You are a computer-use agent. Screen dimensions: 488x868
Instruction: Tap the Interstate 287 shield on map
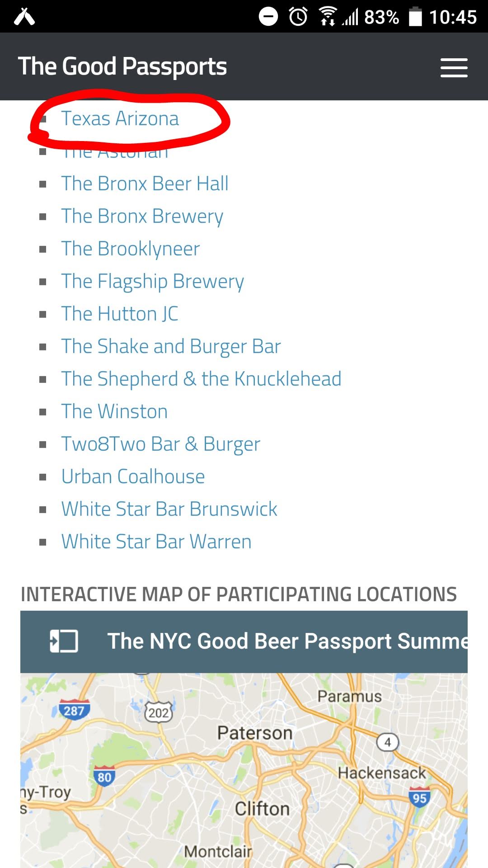(74, 711)
